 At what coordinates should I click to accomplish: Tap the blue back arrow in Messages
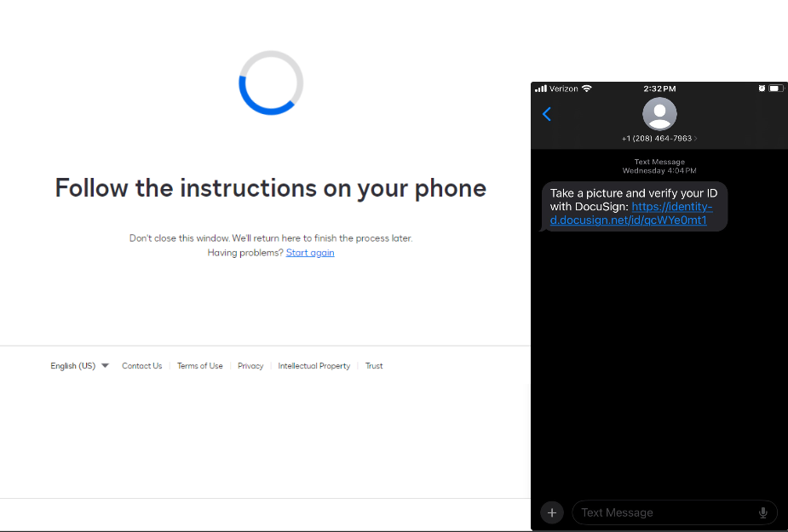point(547,114)
